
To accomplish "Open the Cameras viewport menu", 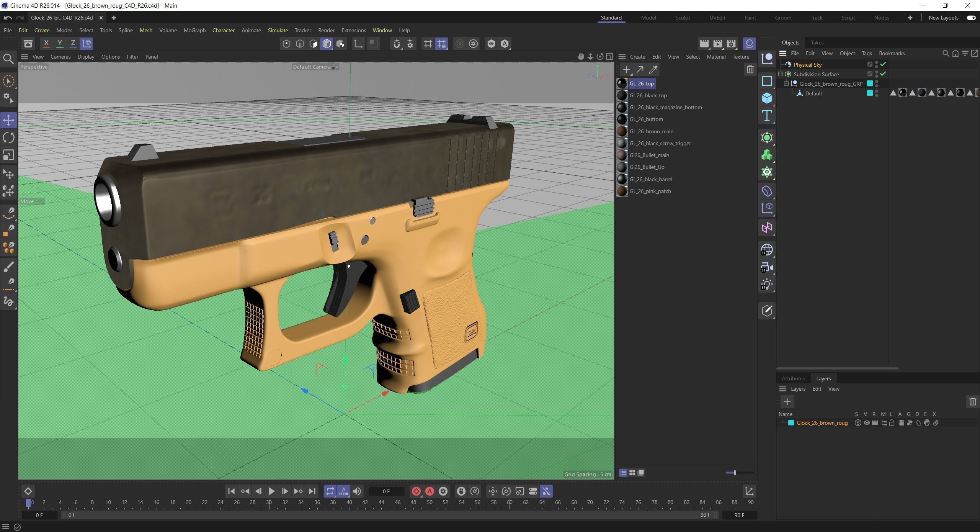I will [x=60, y=57].
